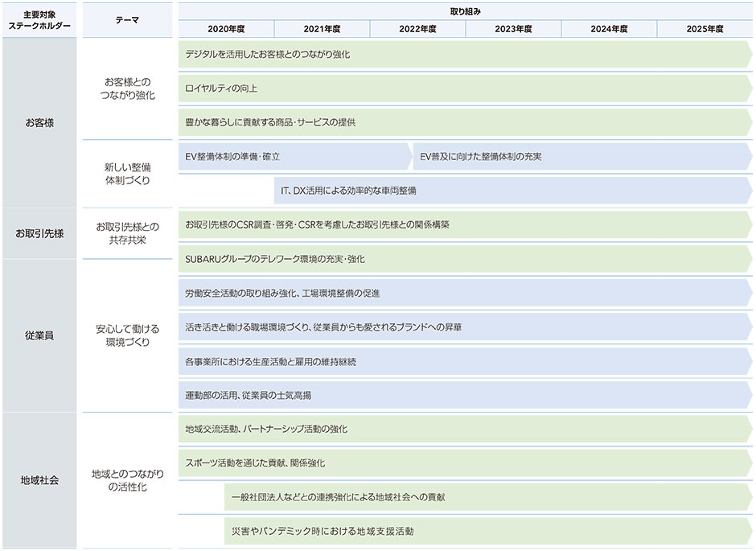Click the IT、DX活用による効率的な車両整備 bar
Viewport: 756px width, 551px height.
(x=513, y=191)
